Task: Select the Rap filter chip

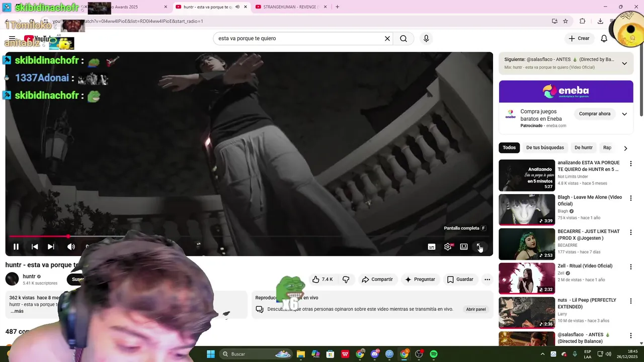Action: click(607, 147)
